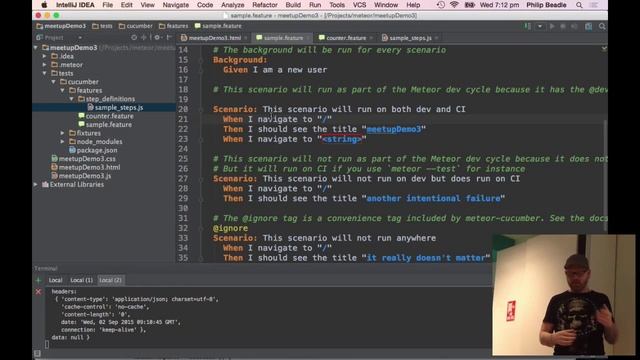Open the Tools menu
Screen dimensions: 640x360
coord(337,5)
